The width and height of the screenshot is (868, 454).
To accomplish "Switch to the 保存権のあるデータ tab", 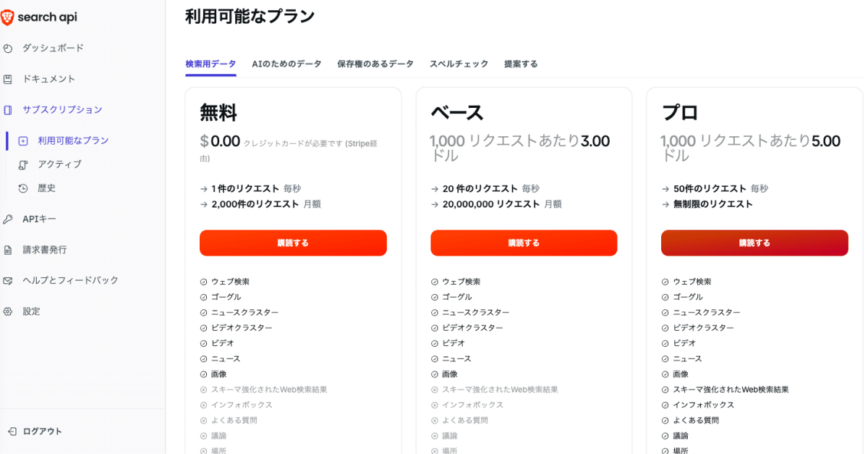I will tap(375, 64).
